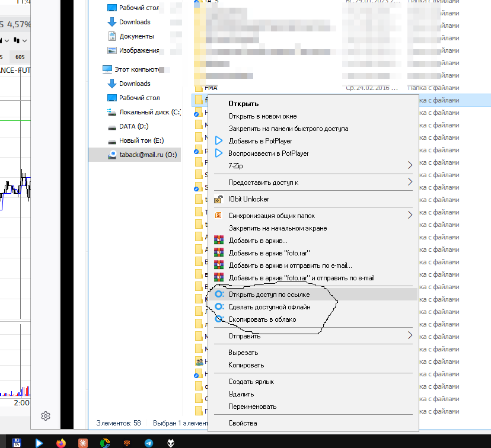
Task: Open the Quick access Downloads folder at the top
Action: [135, 22]
